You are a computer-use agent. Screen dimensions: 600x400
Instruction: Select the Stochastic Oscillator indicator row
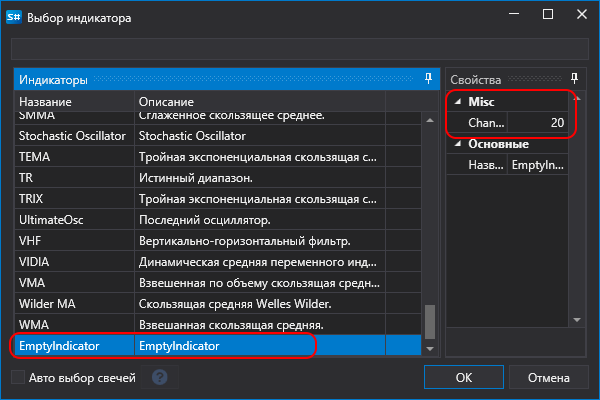click(x=218, y=136)
